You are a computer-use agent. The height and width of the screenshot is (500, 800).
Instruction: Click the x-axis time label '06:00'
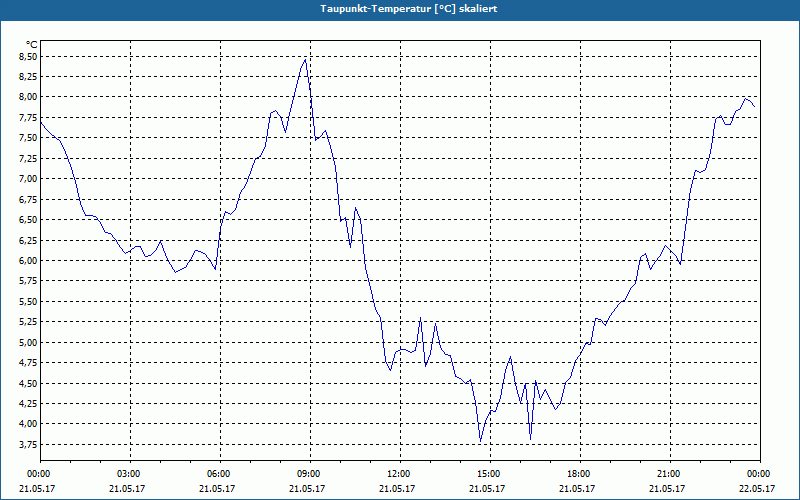(x=220, y=473)
